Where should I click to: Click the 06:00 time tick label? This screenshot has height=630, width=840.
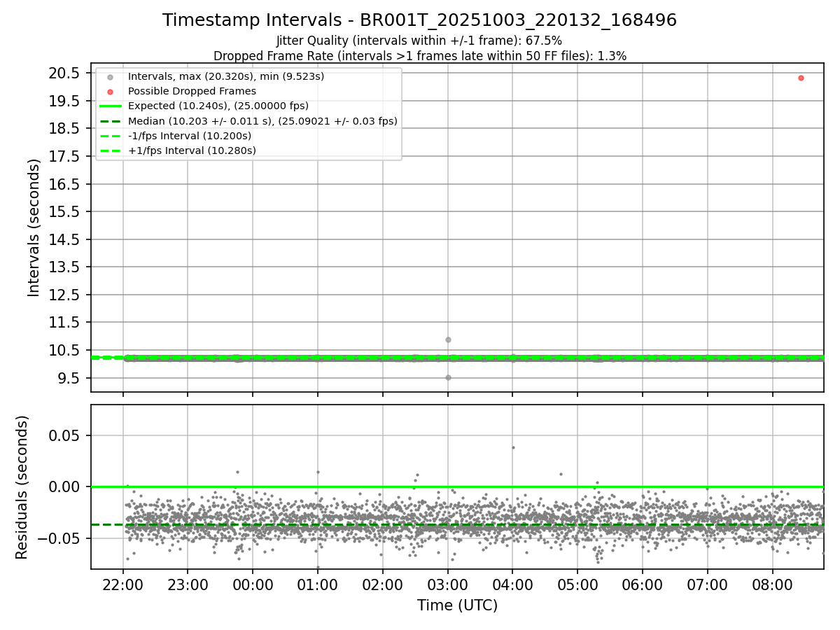click(x=643, y=583)
